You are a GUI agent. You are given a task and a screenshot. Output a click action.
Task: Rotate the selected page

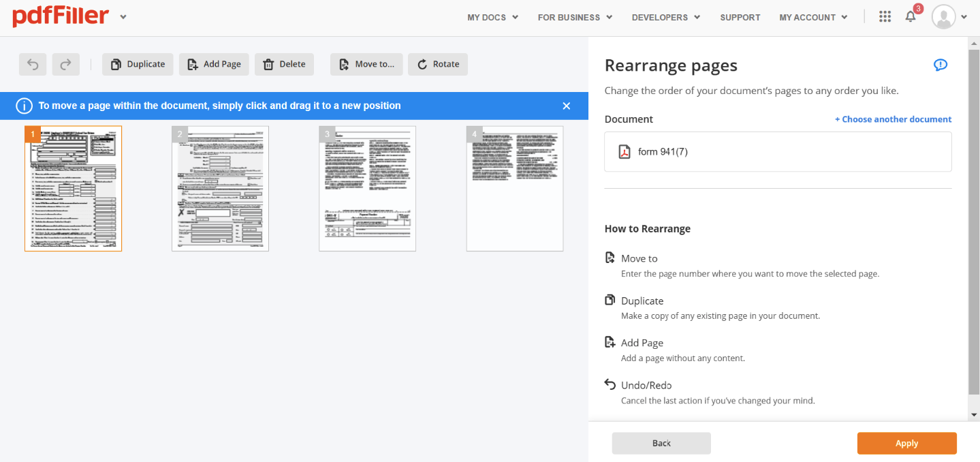point(438,64)
